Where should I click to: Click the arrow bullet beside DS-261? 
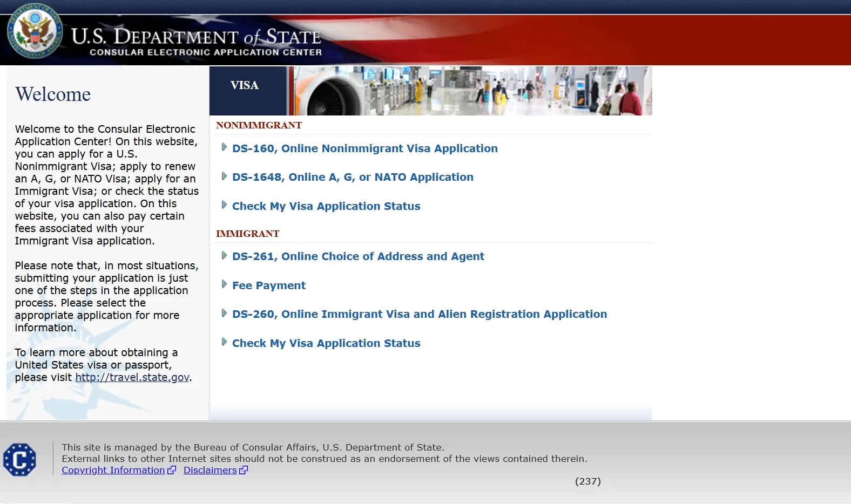[224, 255]
